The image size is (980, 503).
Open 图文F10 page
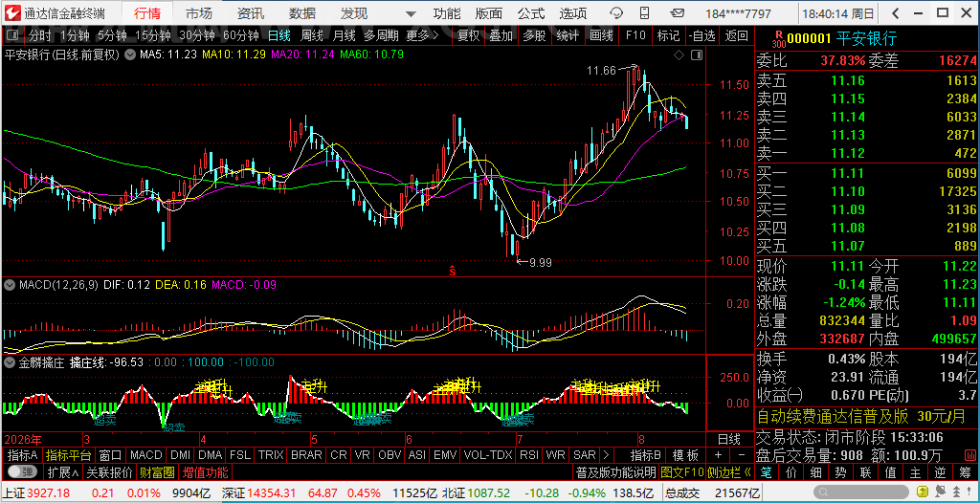click(681, 471)
